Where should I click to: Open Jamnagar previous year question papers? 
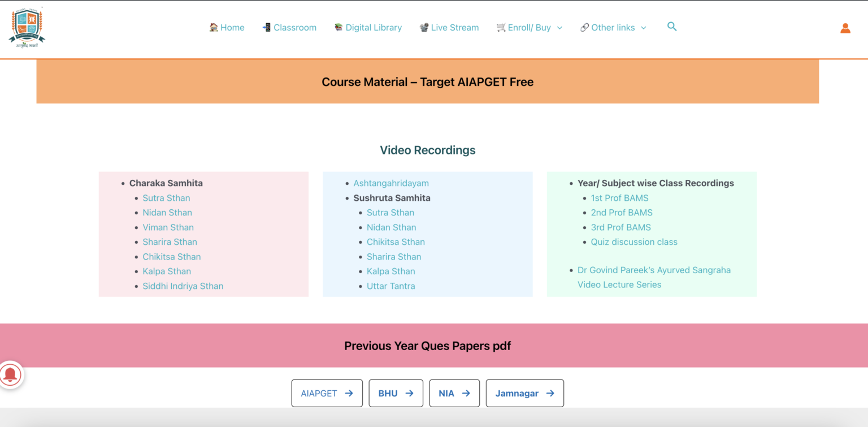[x=524, y=393]
